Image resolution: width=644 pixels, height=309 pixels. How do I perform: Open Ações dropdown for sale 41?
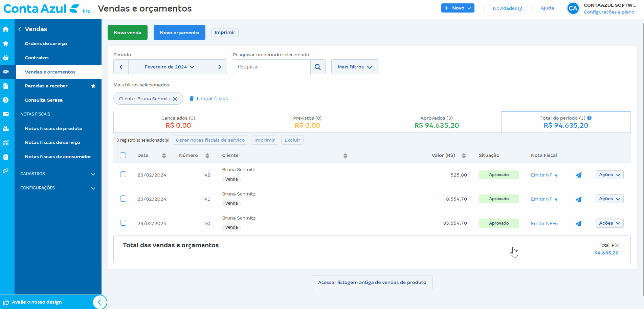tap(609, 199)
